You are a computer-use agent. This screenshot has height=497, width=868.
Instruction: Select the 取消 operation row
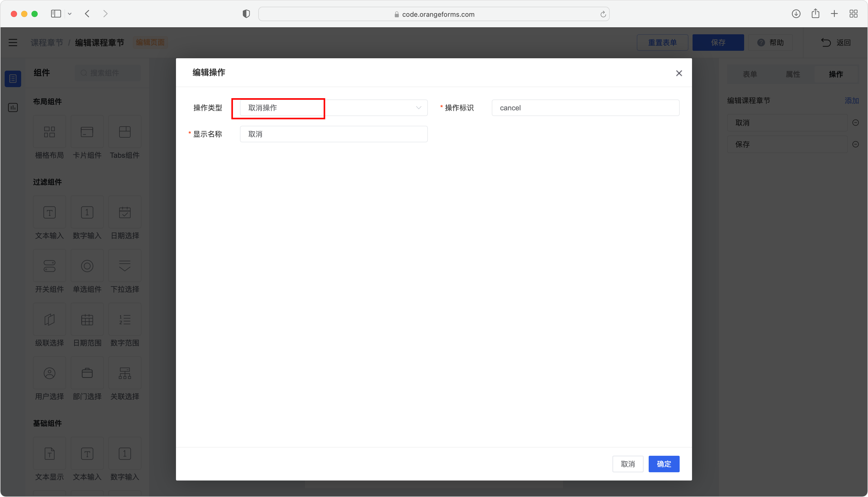(x=787, y=123)
